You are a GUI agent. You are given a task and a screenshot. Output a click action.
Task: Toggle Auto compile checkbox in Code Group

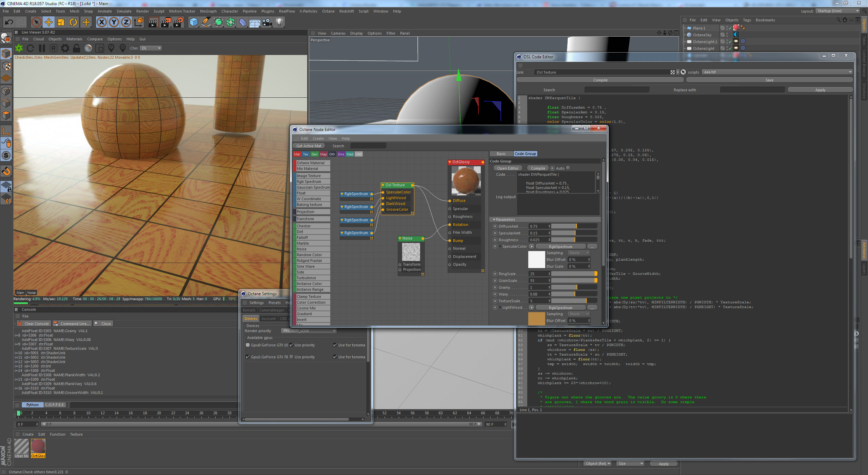coord(568,168)
